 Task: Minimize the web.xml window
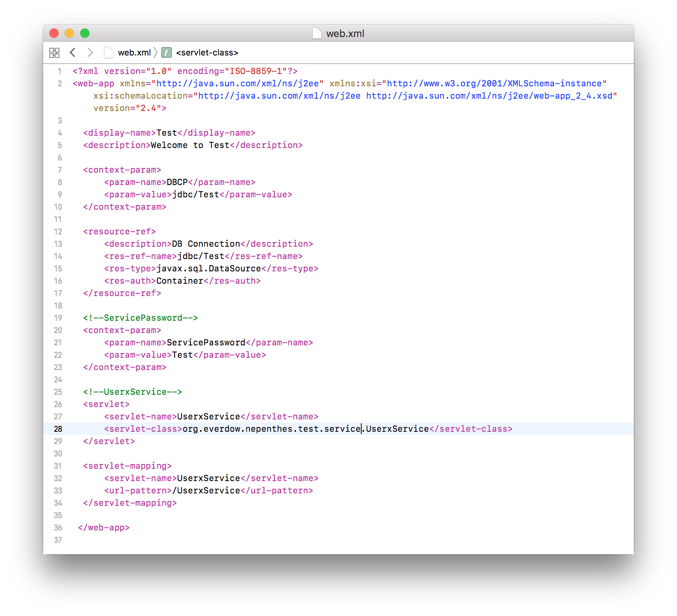pyautogui.click(x=69, y=33)
